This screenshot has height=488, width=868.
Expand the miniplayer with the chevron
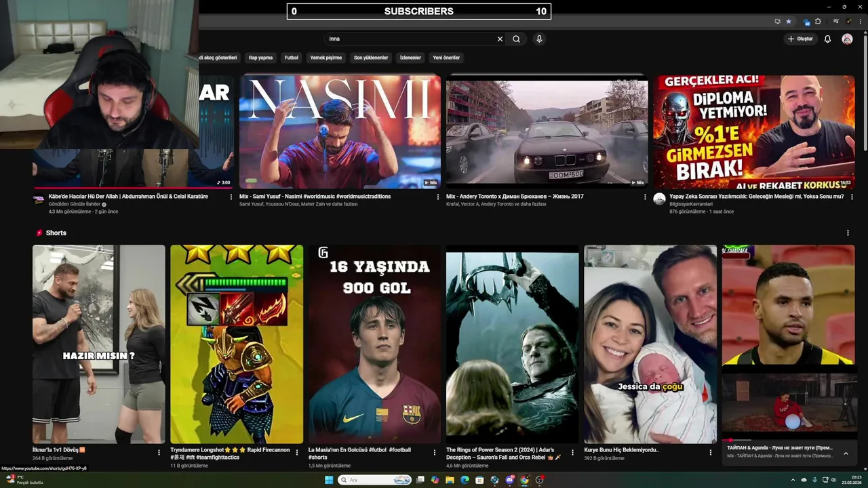[x=846, y=453]
